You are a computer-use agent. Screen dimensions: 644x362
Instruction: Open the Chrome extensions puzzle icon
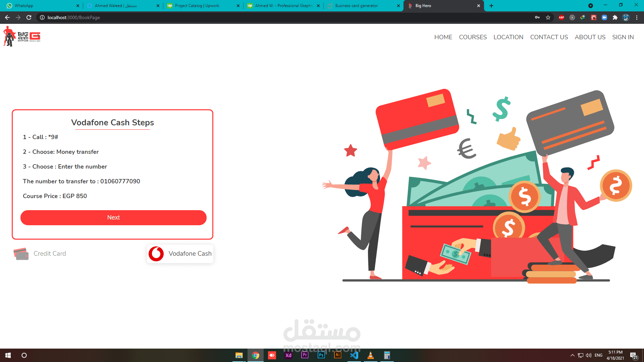(x=615, y=17)
